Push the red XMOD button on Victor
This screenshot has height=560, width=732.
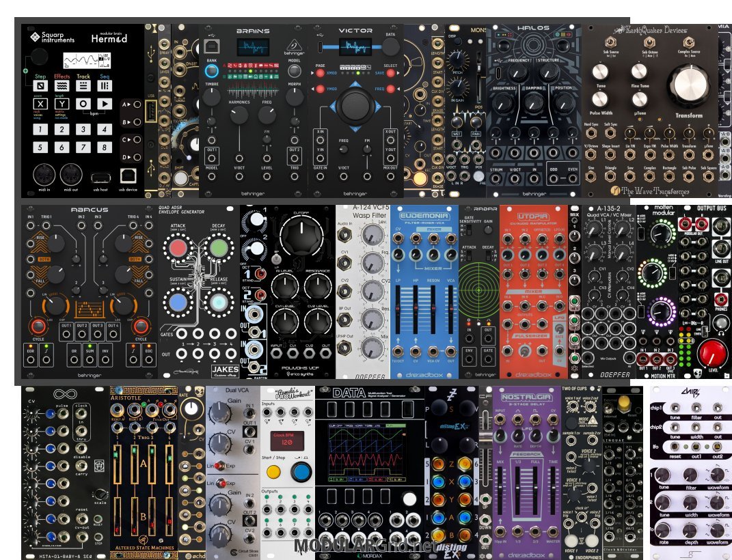click(x=321, y=73)
